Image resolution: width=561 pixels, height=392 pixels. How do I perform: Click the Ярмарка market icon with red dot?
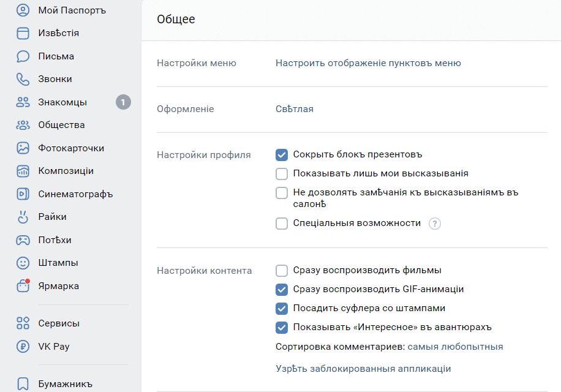pos(23,286)
